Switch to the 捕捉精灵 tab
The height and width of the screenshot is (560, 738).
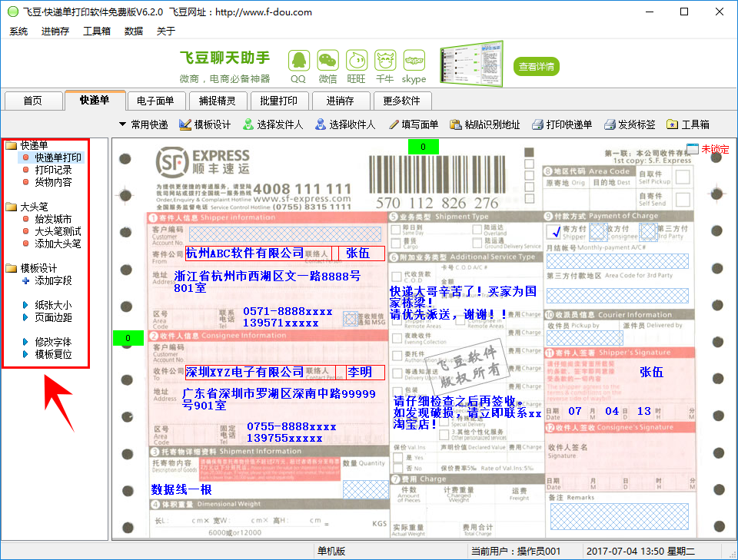click(x=217, y=101)
